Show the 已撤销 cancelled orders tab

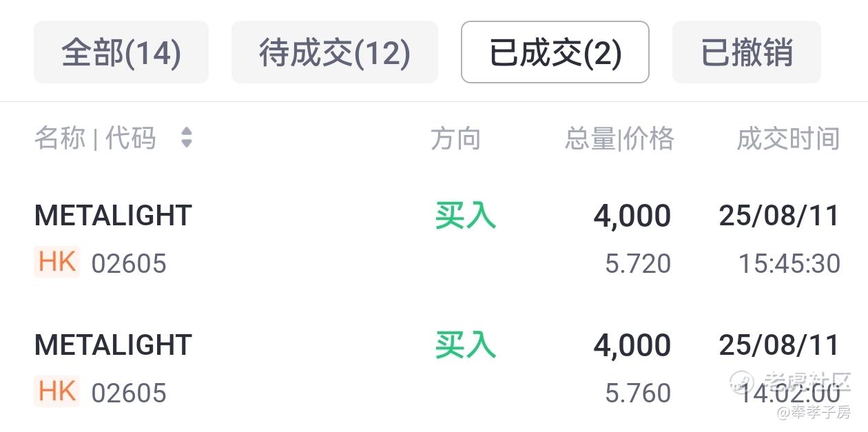click(747, 52)
